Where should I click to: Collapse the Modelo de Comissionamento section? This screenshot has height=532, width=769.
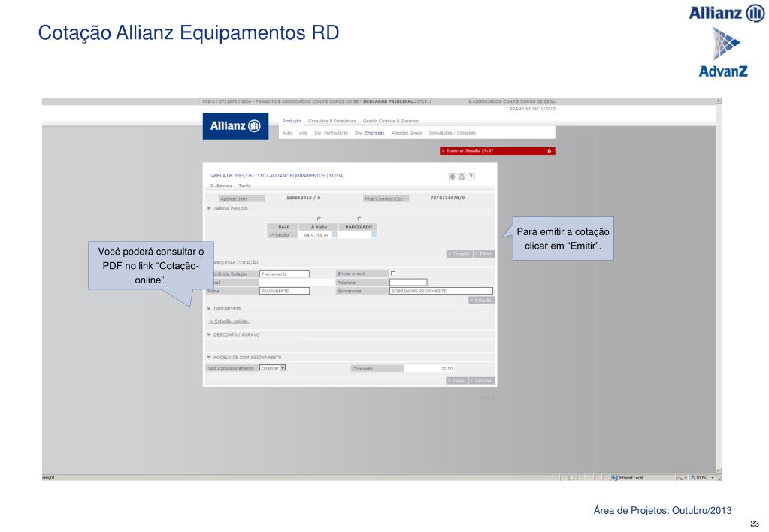point(209,358)
